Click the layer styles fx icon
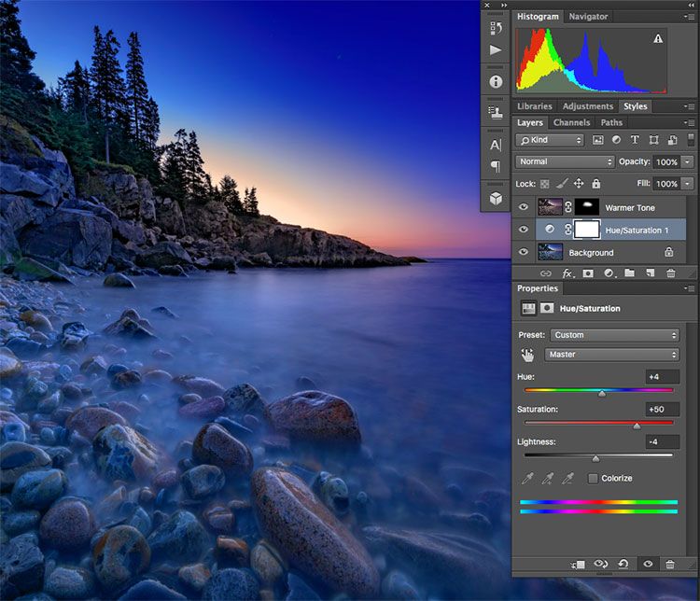This screenshot has height=601, width=700. point(567,273)
